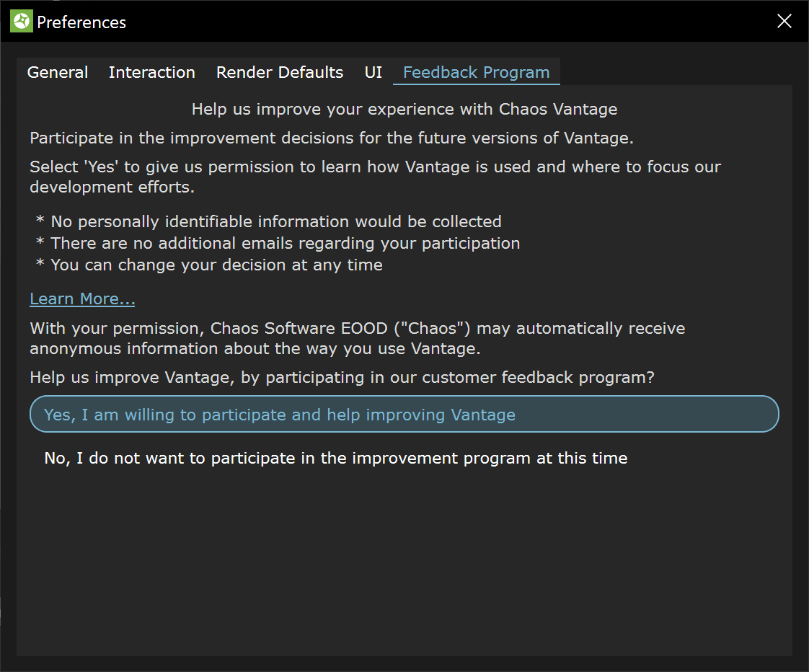The width and height of the screenshot is (809, 672).
Task: Click the Preferences window title text
Action: point(81,22)
